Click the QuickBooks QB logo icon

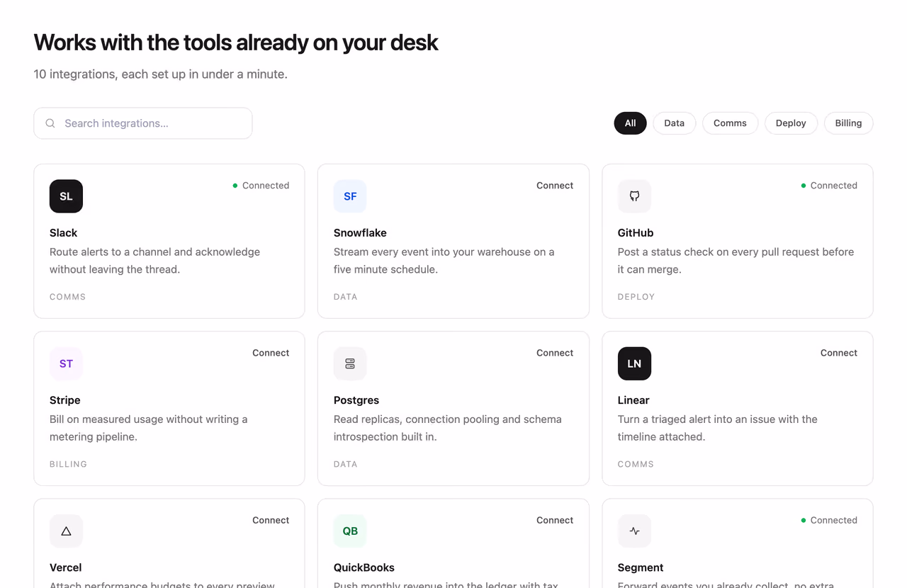(x=350, y=531)
